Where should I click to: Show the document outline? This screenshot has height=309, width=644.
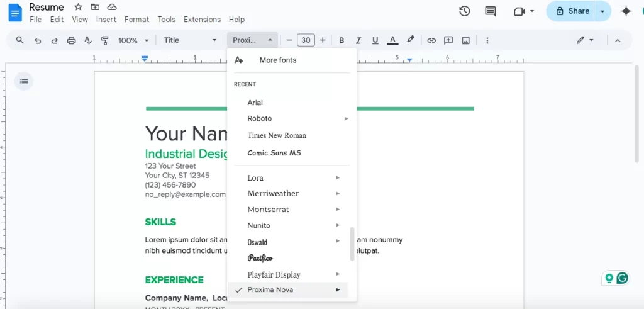pos(24,81)
